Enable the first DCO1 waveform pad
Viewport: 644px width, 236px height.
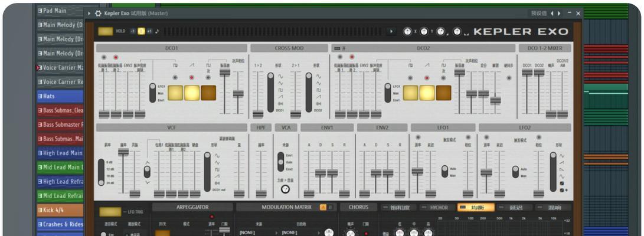[x=175, y=93]
